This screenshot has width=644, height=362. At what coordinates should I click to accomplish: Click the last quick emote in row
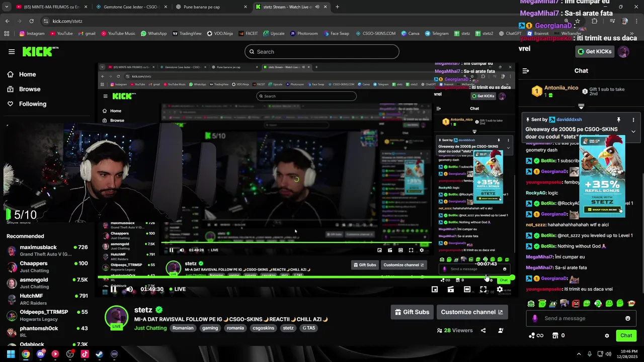[631, 303]
